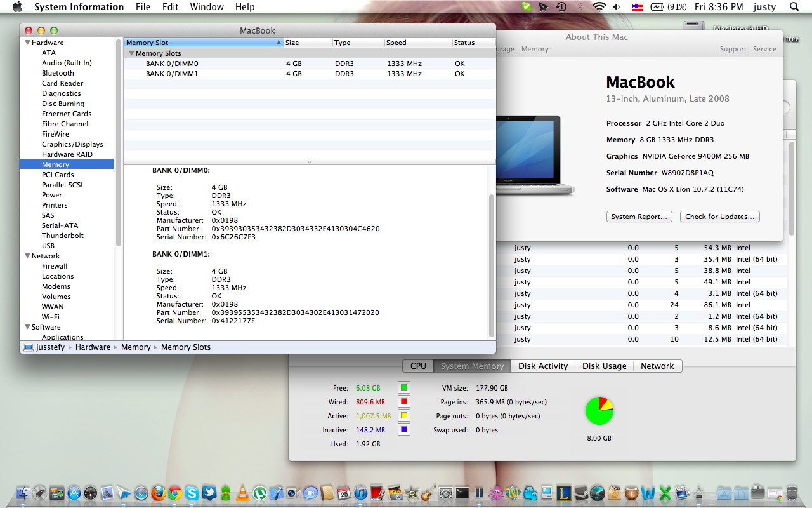Select the BANK 0/DIMM1 row
Image resolution: width=812 pixels, height=508 pixels.
(310, 74)
